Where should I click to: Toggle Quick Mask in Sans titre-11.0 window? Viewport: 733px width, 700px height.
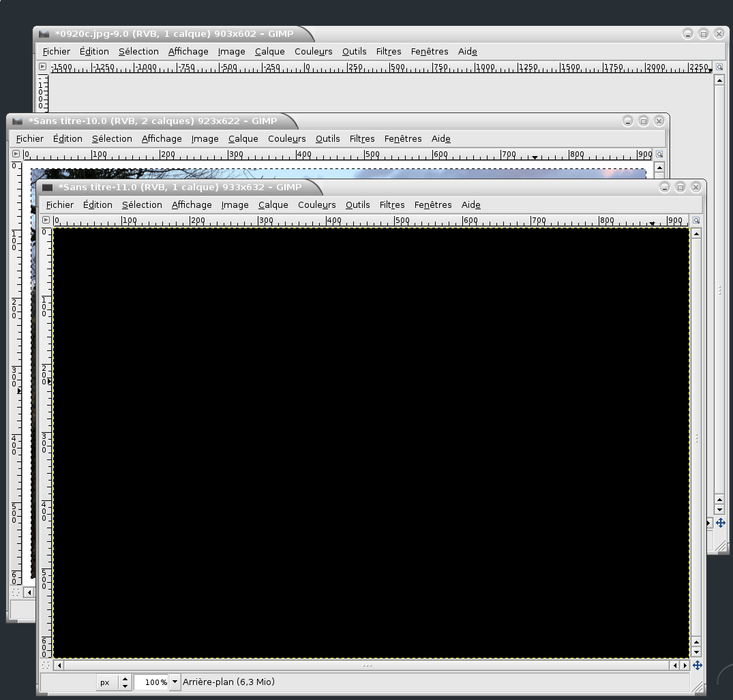coord(46,665)
